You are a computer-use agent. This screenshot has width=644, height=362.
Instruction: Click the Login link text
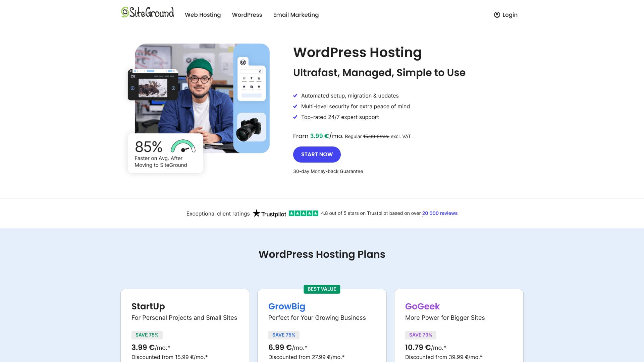coord(510,15)
